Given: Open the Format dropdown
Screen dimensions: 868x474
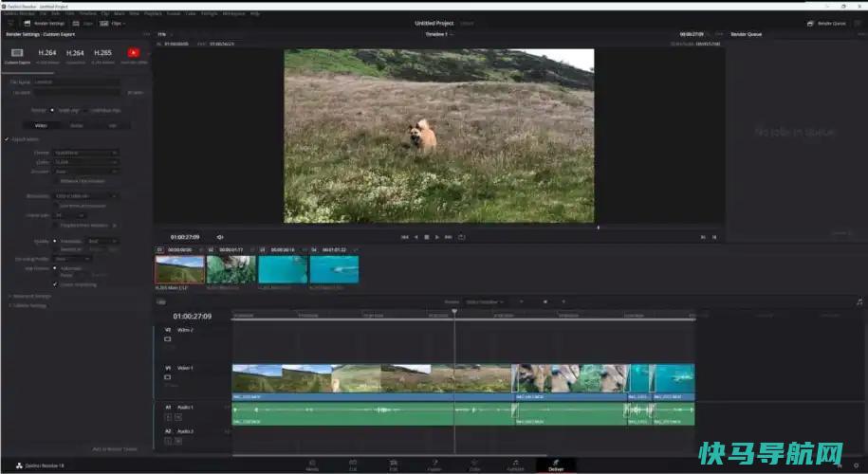Looking at the screenshot, I should (x=85, y=153).
